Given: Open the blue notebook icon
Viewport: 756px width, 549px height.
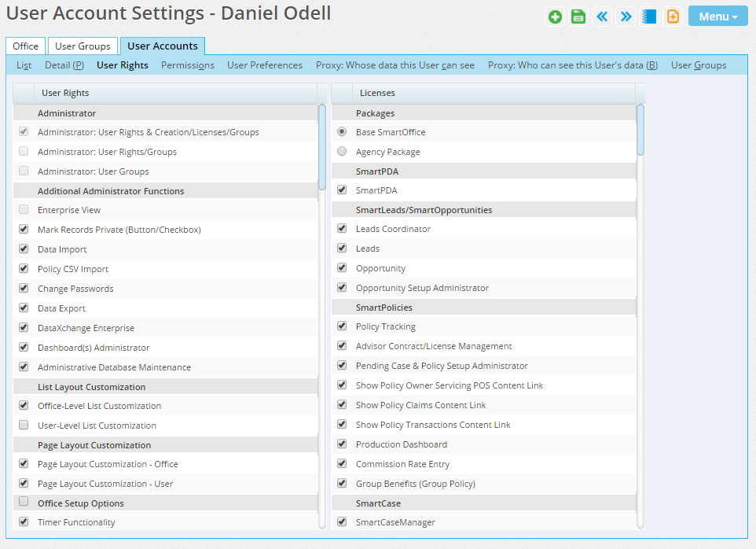Looking at the screenshot, I should click(649, 17).
